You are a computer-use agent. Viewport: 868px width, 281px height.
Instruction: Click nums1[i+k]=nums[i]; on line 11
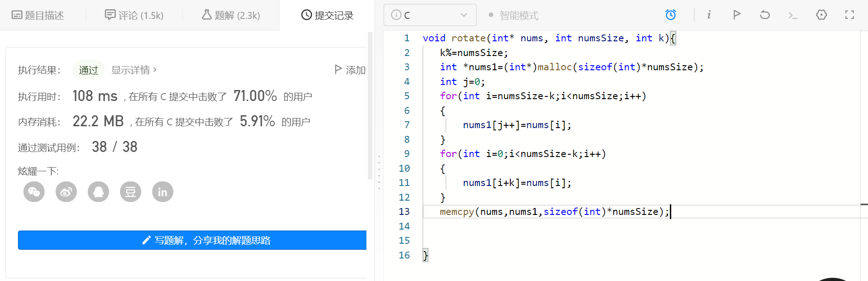coord(517,183)
